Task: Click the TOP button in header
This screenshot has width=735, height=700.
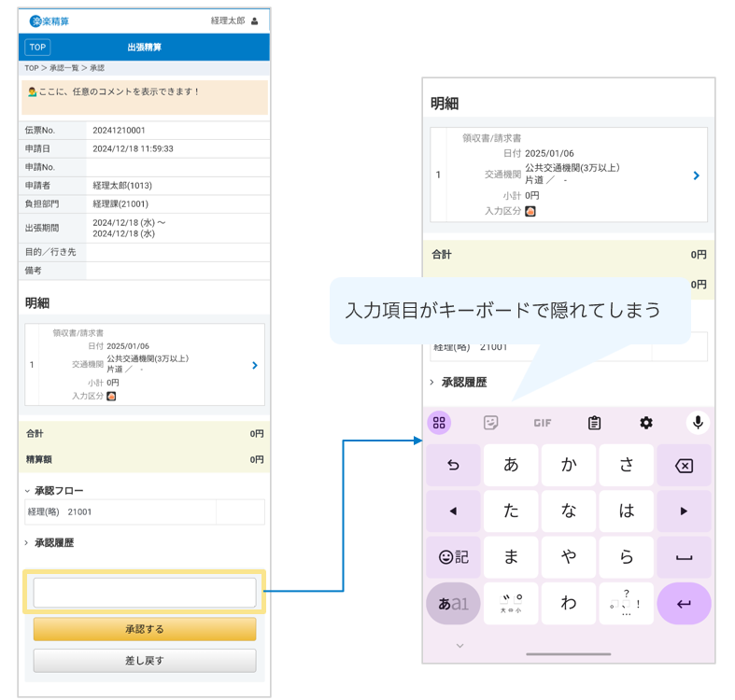Action: pyautogui.click(x=37, y=48)
